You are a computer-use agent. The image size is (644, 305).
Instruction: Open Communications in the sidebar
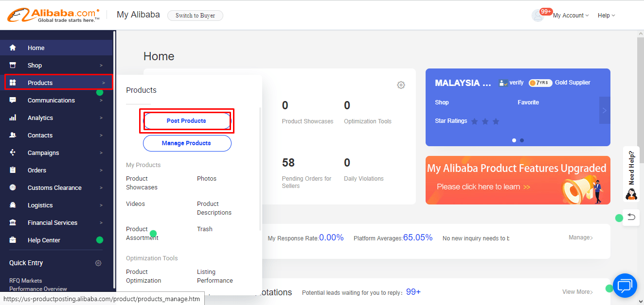pyautogui.click(x=51, y=101)
